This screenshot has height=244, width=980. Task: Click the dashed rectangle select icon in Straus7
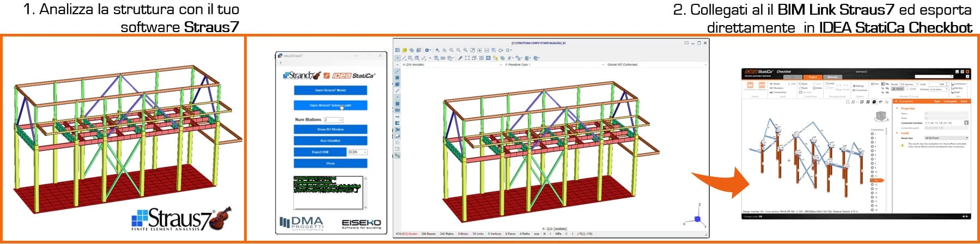467,58
